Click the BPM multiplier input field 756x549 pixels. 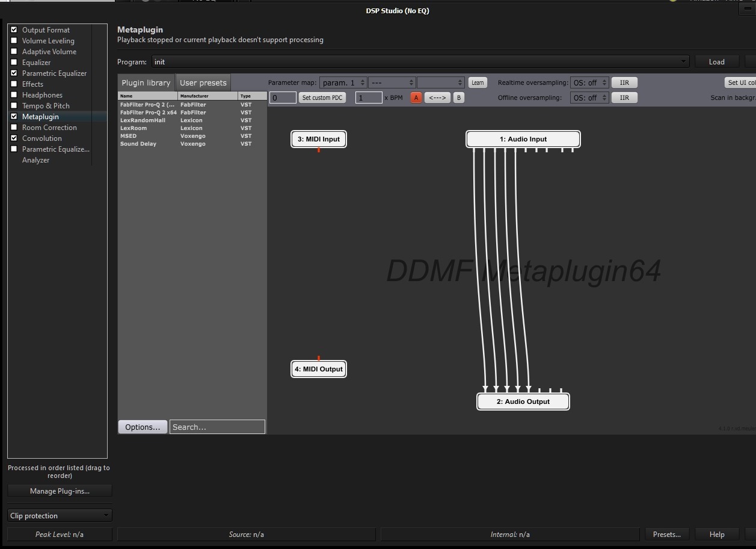click(x=369, y=98)
